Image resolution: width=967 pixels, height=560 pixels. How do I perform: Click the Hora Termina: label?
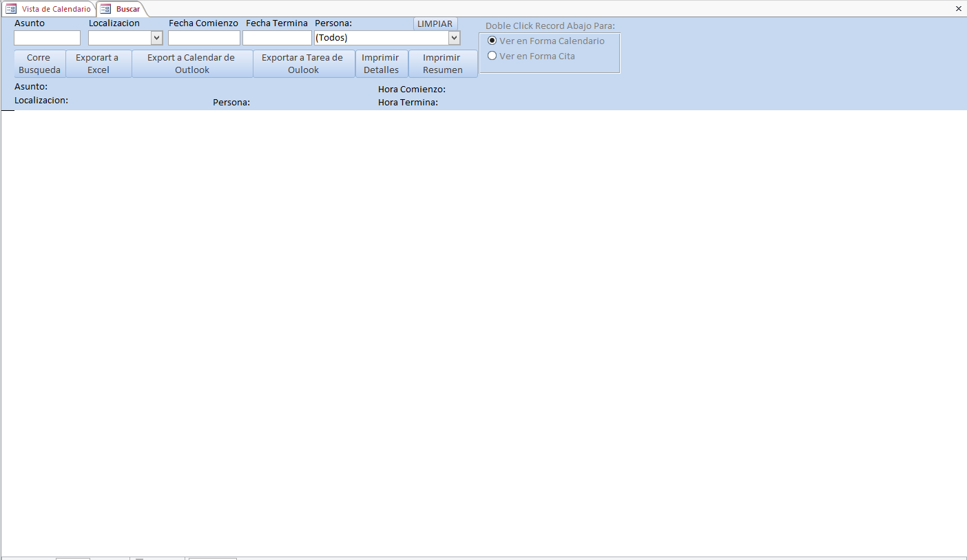click(x=408, y=103)
